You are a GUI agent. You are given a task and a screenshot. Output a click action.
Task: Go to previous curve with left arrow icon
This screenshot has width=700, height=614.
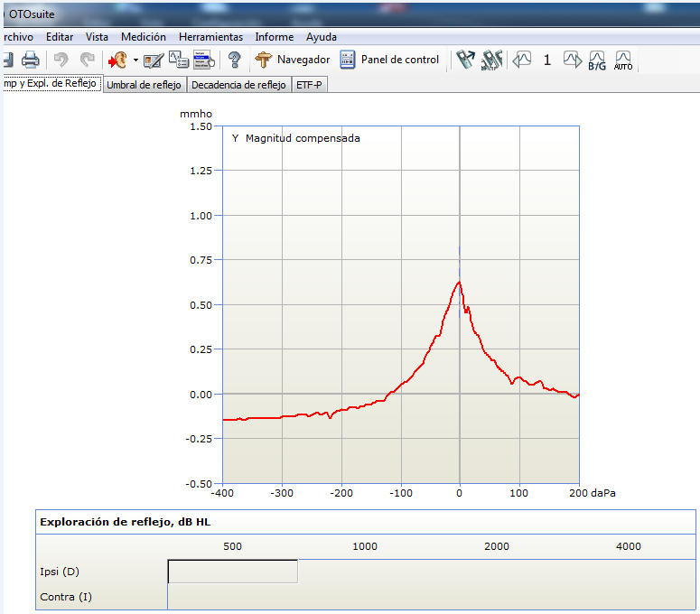tap(521, 59)
